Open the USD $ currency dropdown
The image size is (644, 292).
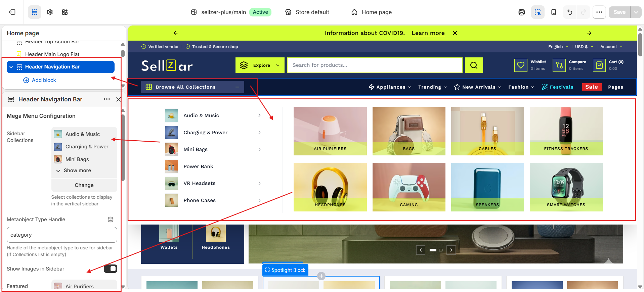pos(584,47)
